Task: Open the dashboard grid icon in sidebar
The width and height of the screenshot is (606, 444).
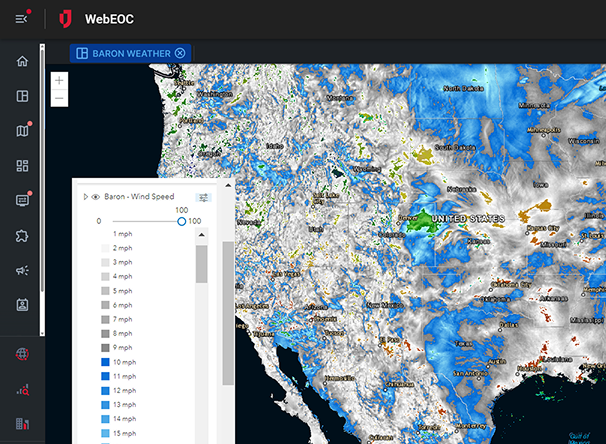Action: (22, 165)
